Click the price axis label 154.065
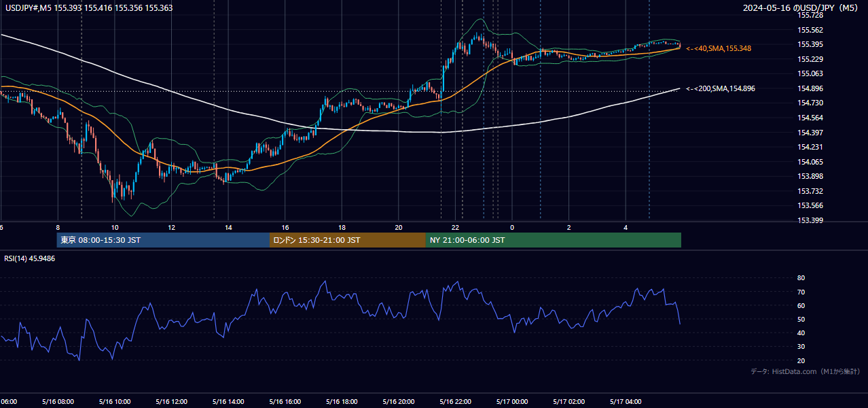Screen dimensions: 868x408 [810, 162]
